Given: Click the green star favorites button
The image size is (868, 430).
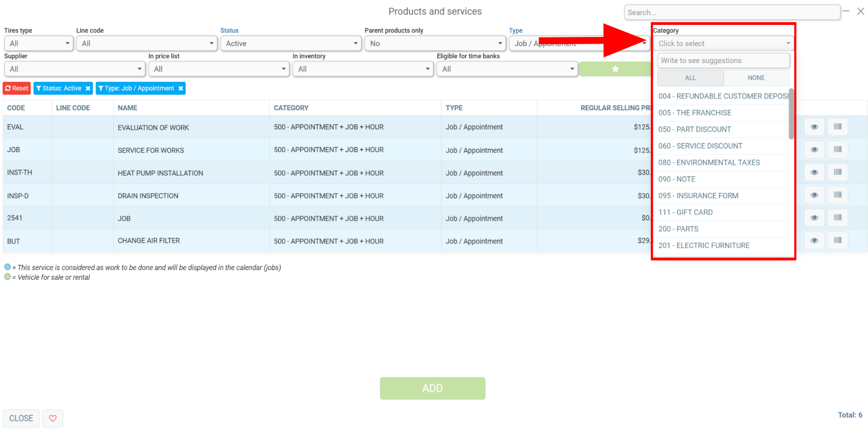Looking at the screenshot, I should (615, 69).
